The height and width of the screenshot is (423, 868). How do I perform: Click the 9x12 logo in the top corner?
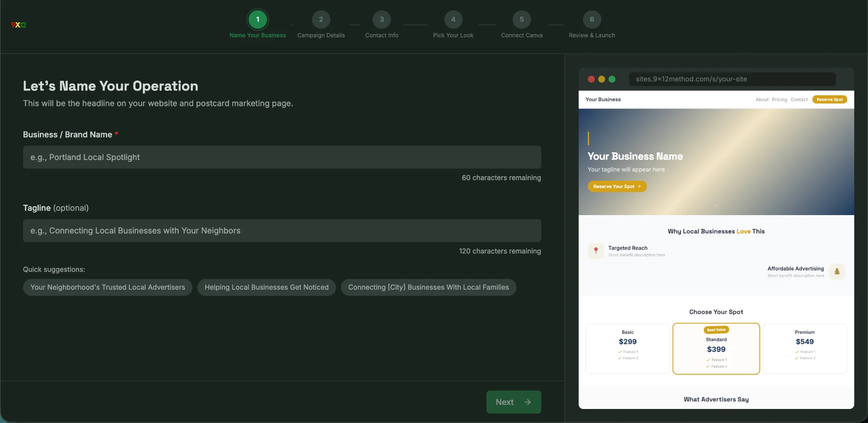[x=19, y=25]
